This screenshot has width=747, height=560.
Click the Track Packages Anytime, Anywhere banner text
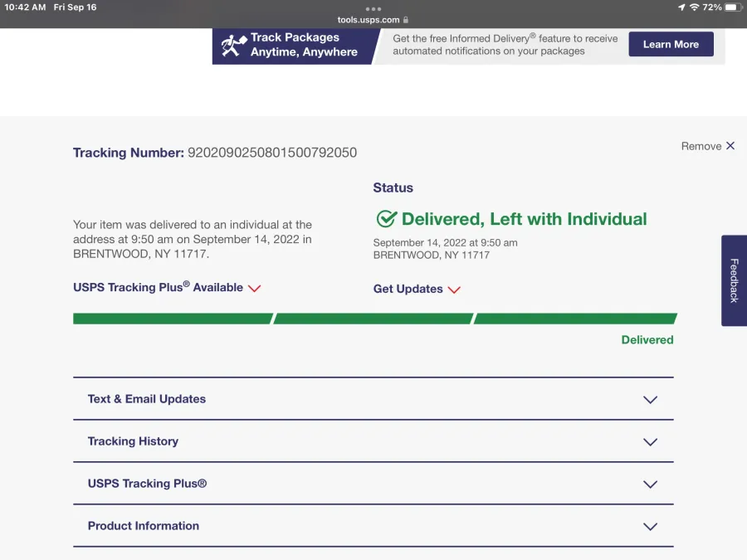tap(304, 45)
